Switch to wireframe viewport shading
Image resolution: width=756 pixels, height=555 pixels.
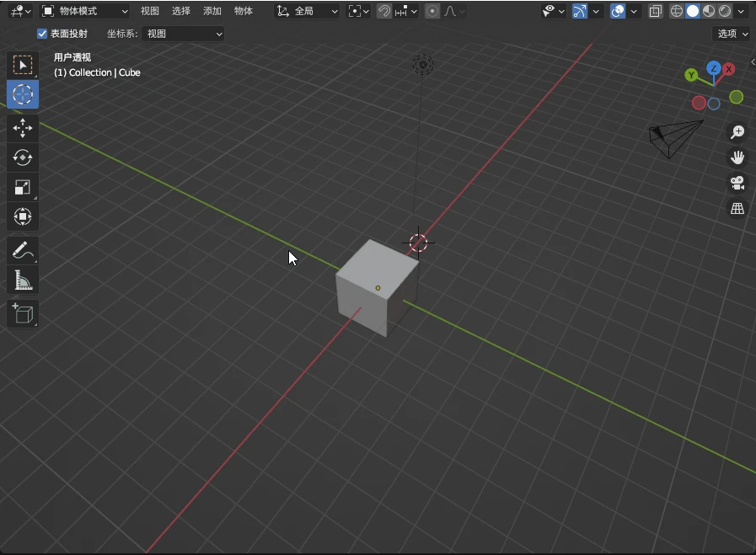[x=677, y=11]
